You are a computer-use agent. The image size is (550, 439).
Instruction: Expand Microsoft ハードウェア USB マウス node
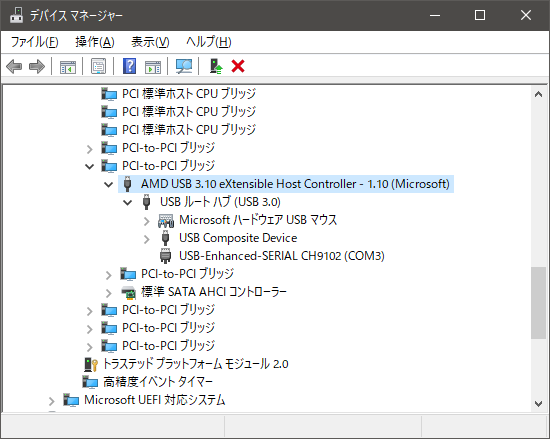coord(147,221)
